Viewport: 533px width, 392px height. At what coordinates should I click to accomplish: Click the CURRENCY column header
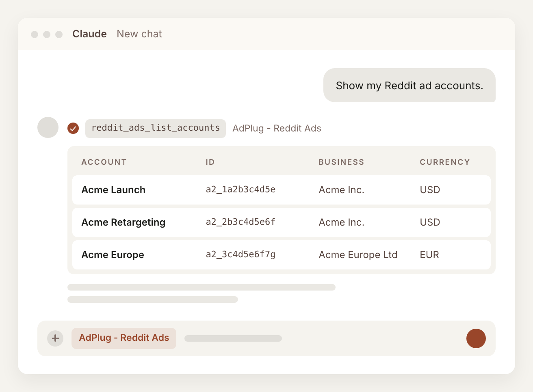pyautogui.click(x=445, y=162)
